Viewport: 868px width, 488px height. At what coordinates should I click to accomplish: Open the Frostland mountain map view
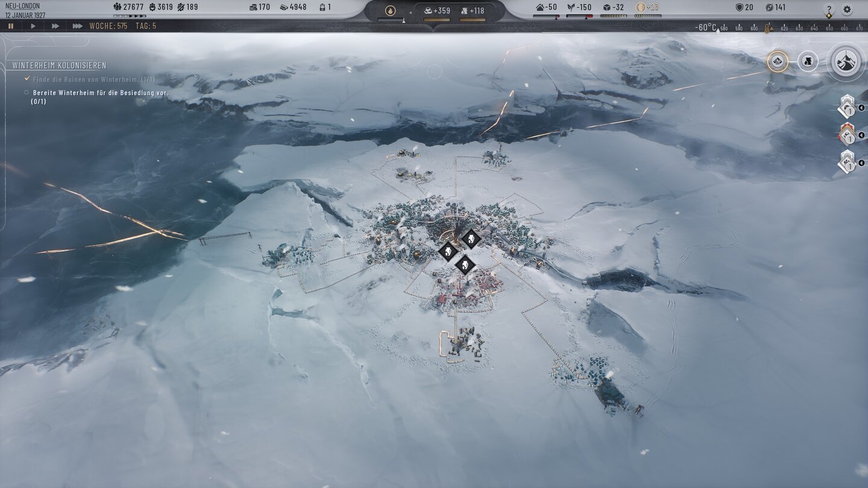coord(846,61)
